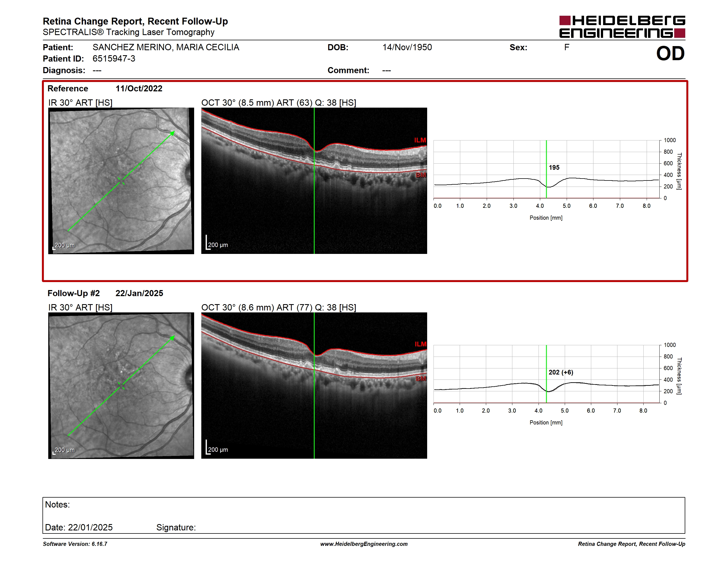Click the Follow-Up #2 OCT B-scan image
Image resolution: width=728 pixels, height=563 pixels.
coord(314,385)
